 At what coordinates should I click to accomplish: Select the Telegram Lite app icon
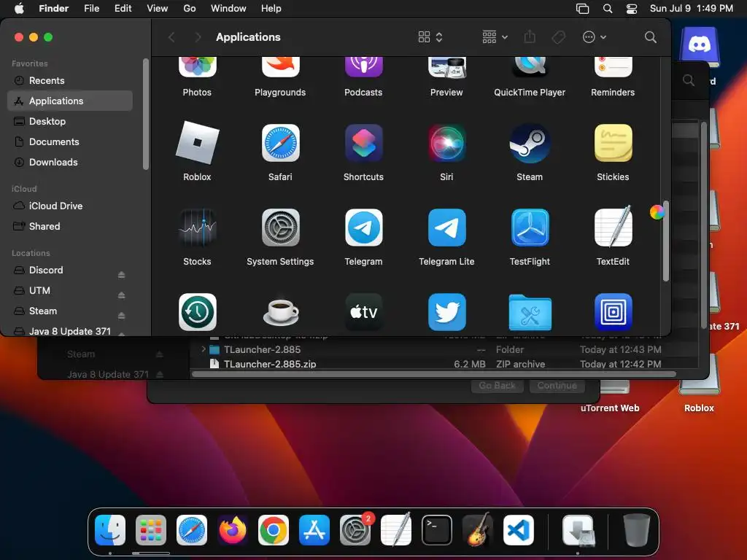pyautogui.click(x=447, y=227)
